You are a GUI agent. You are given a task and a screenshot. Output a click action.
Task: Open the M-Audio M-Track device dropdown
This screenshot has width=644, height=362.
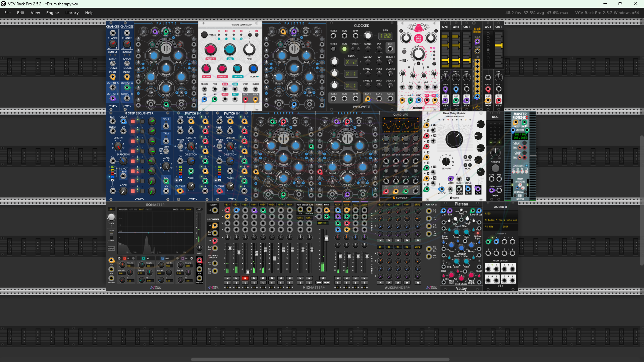click(x=500, y=220)
